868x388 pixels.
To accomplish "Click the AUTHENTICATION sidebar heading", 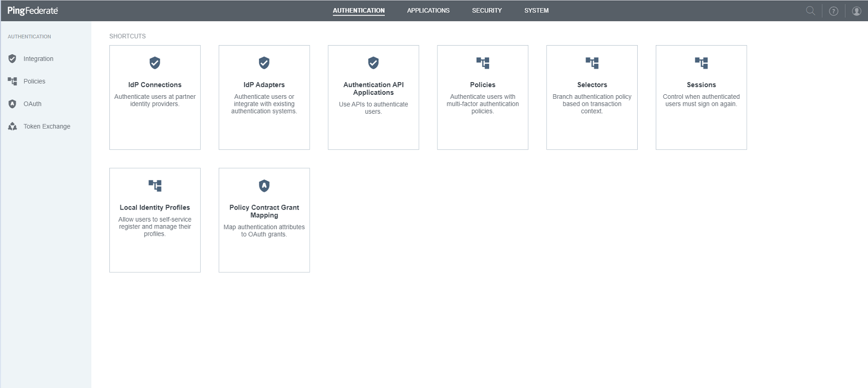I will 29,37.
